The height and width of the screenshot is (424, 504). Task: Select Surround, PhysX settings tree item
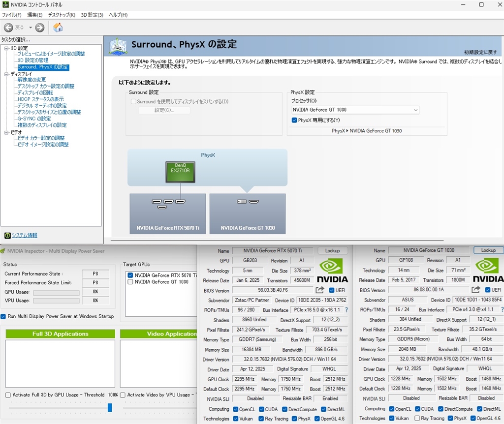[x=43, y=67]
